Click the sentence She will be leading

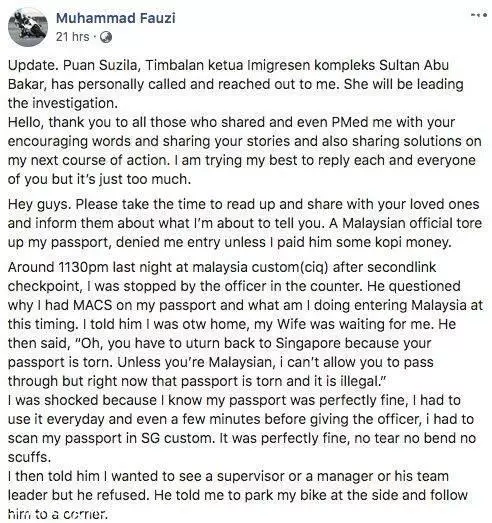404,84
